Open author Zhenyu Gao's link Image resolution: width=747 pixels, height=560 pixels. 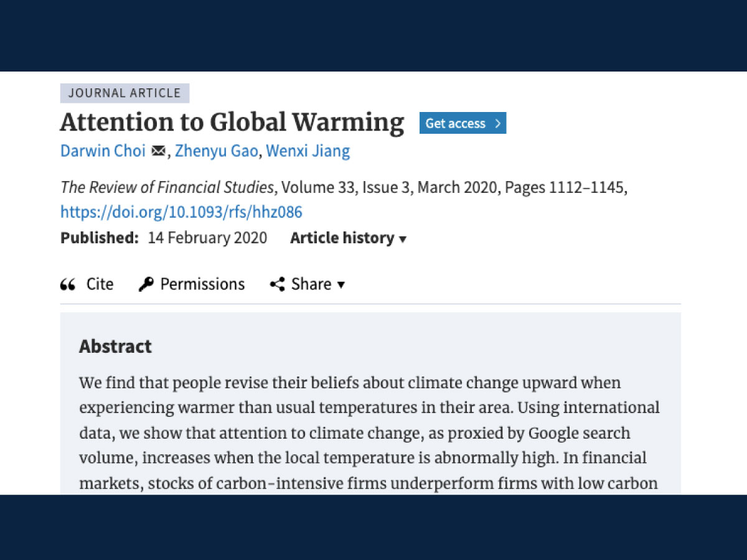click(x=216, y=151)
